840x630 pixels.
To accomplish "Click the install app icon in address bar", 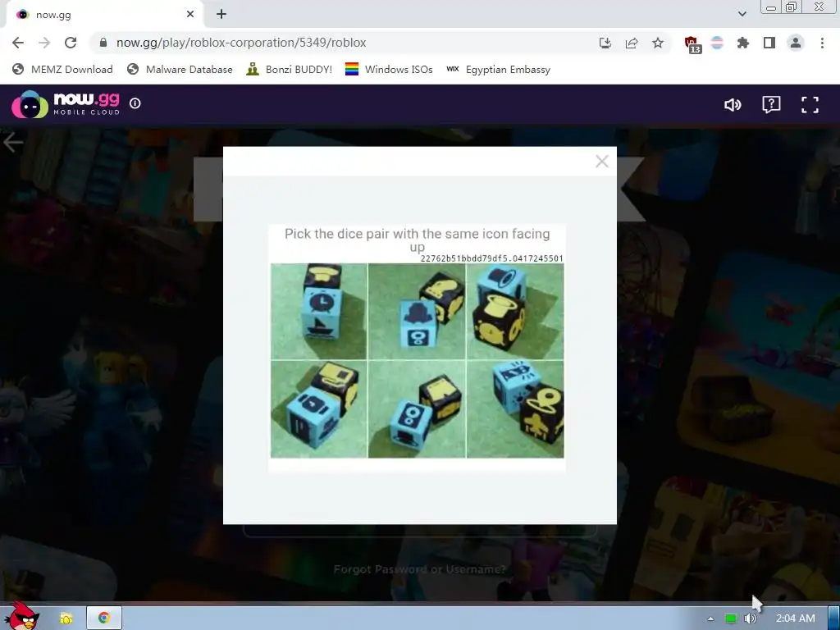I will pos(605,43).
